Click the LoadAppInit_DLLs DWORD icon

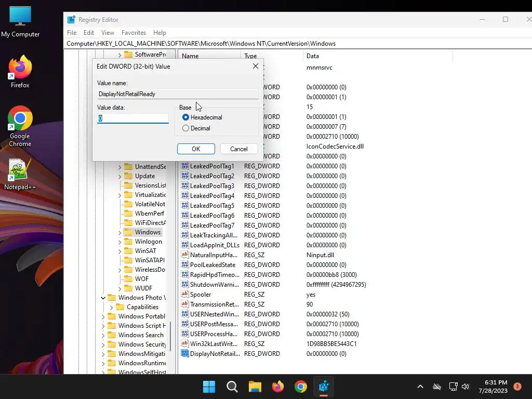(x=184, y=245)
